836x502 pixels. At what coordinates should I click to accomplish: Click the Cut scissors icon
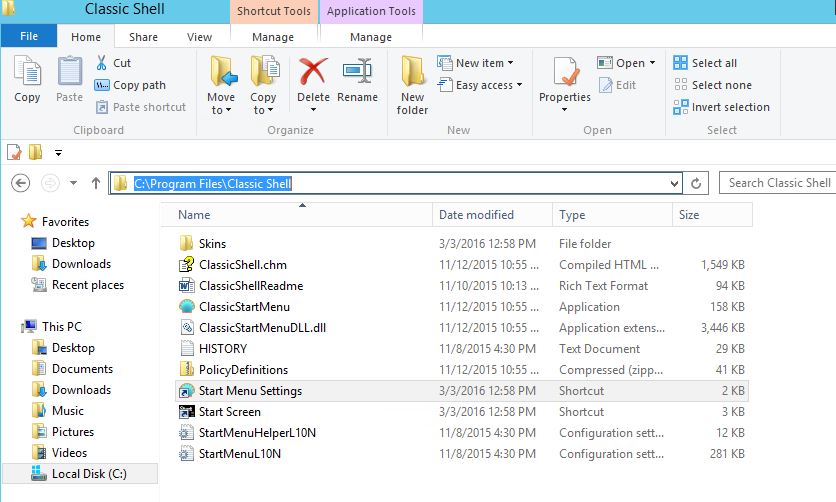tap(101, 63)
